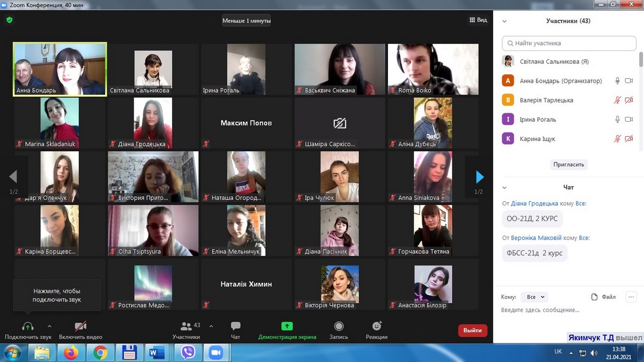The width and height of the screenshot is (644, 362).
Task: Open the Reactions emoji menu
Action: 377,326
